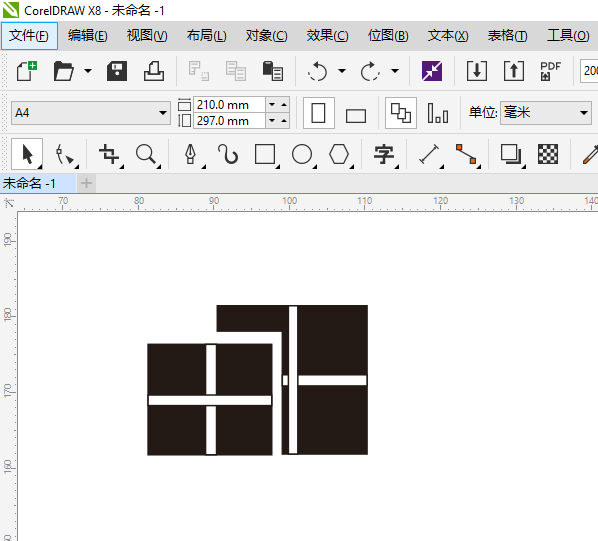This screenshot has width=598, height=541.
Task: Choose the Zoom magnifier tool
Action: click(x=146, y=154)
